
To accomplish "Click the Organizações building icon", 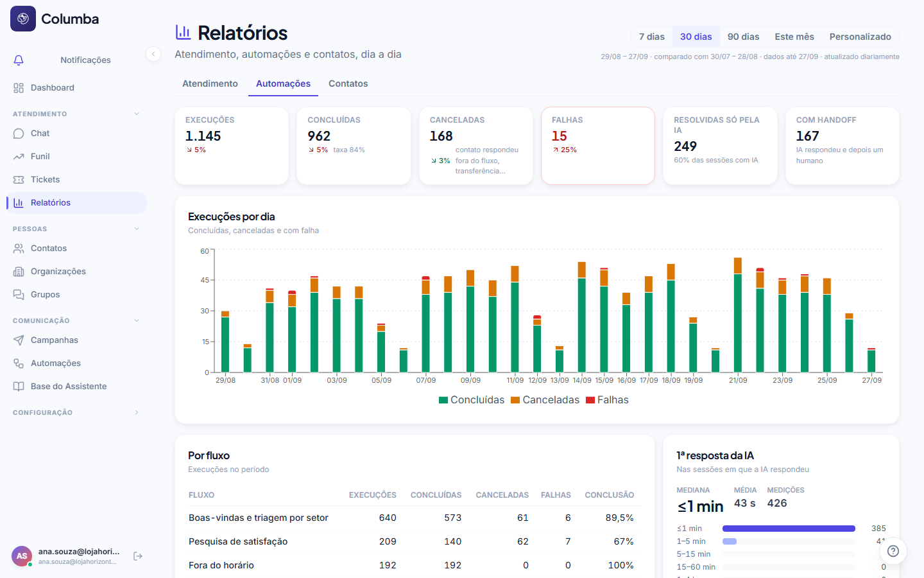I will (x=19, y=272).
